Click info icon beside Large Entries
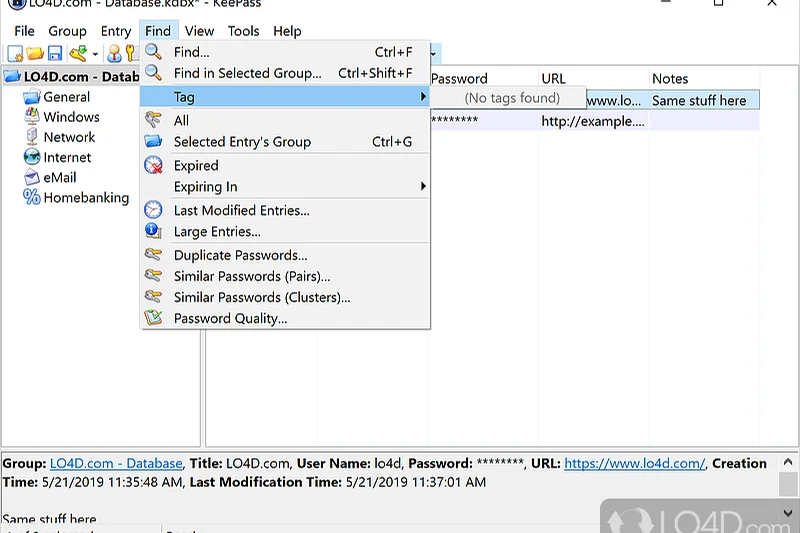Viewport: 800px width, 533px height. 153,231
